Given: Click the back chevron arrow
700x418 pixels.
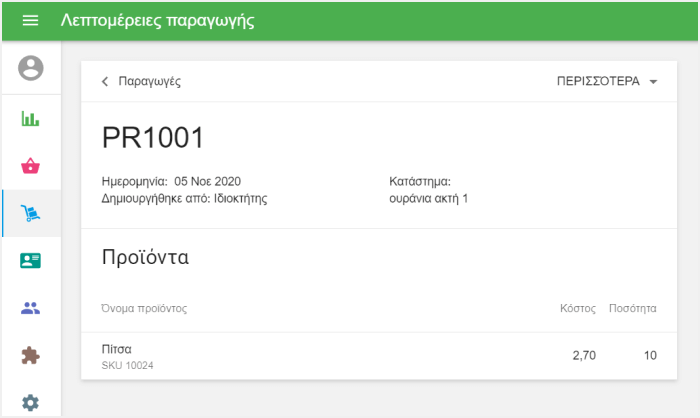Looking at the screenshot, I should click(105, 82).
